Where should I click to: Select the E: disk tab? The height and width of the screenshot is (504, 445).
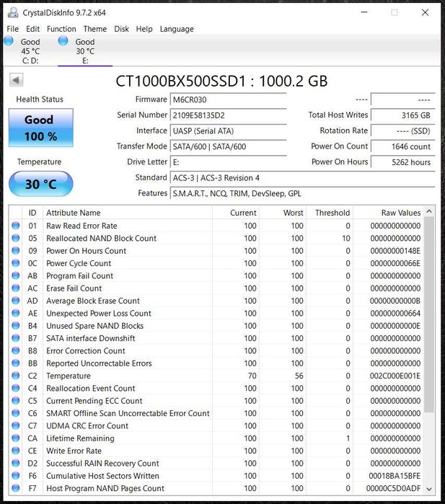point(85,51)
